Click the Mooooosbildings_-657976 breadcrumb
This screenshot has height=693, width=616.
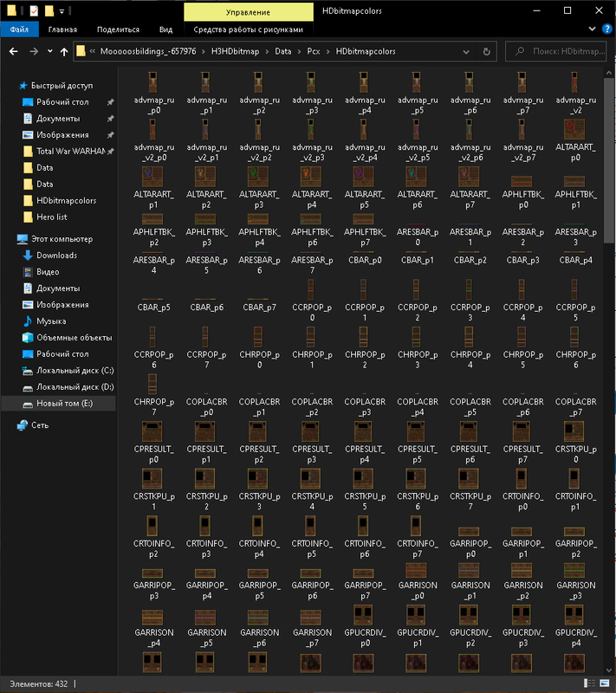(148, 51)
